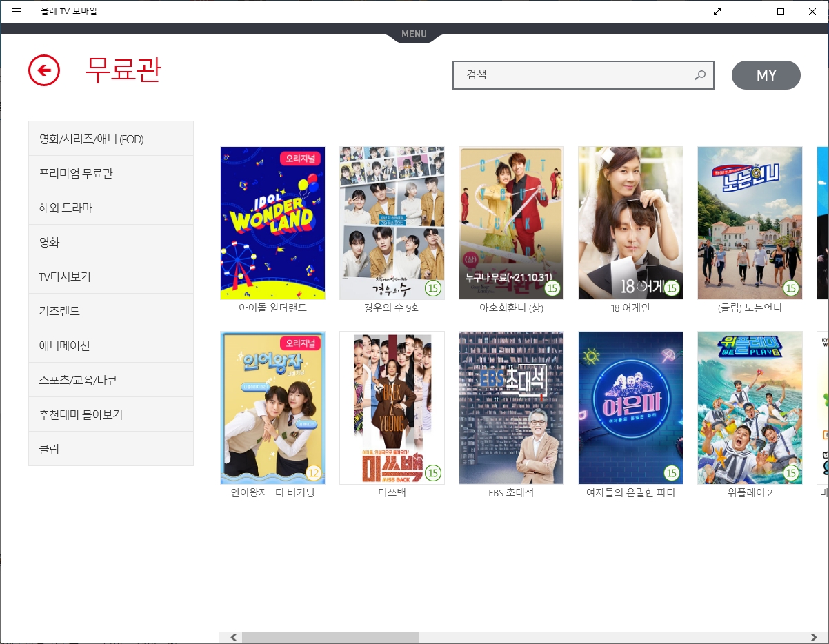This screenshot has height=644, width=829.
Task: Click the red back arrow icon
Action: 44,70
